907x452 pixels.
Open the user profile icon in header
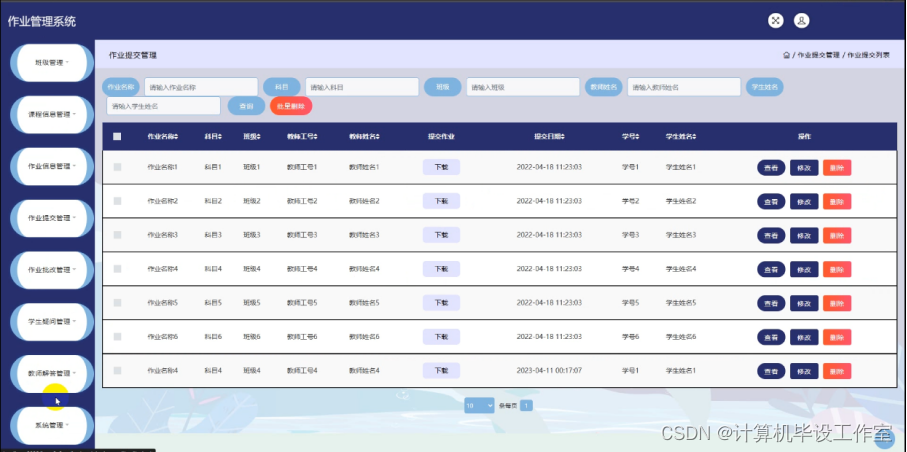[801, 20]
